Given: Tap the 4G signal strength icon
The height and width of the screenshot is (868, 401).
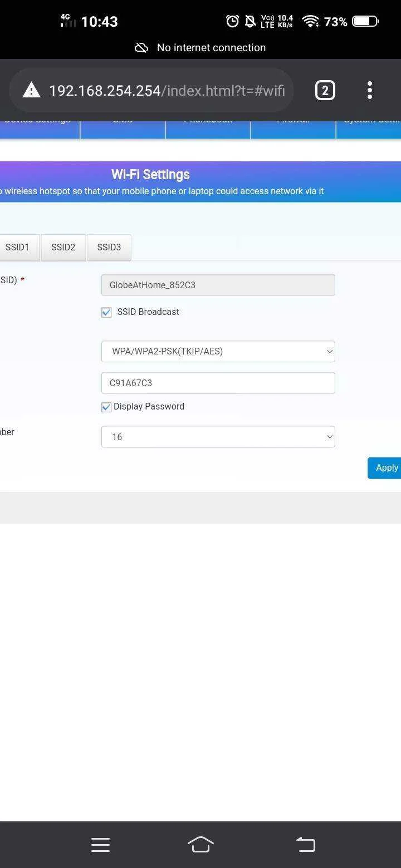Looking at the screenshot, I should [68, 21].
